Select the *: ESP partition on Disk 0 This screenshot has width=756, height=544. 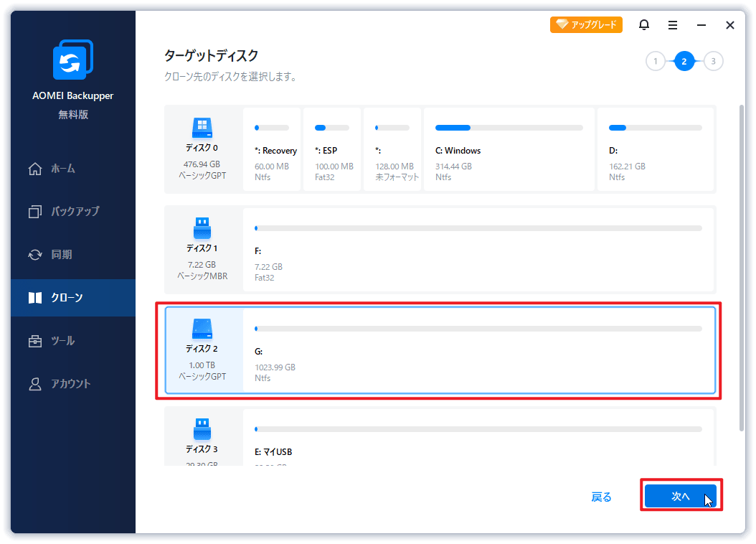coord(332,149)
